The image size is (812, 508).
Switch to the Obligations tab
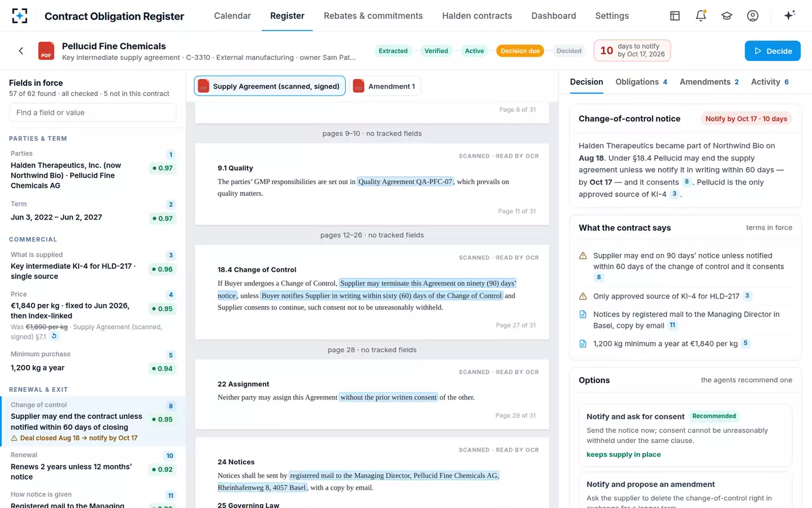(x=641, y=82)
